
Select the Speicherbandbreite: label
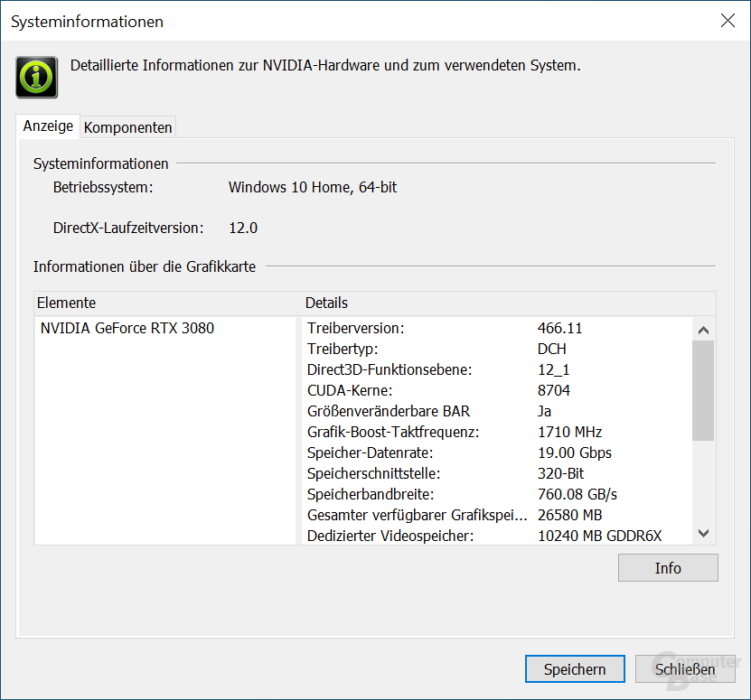[371, 494]
